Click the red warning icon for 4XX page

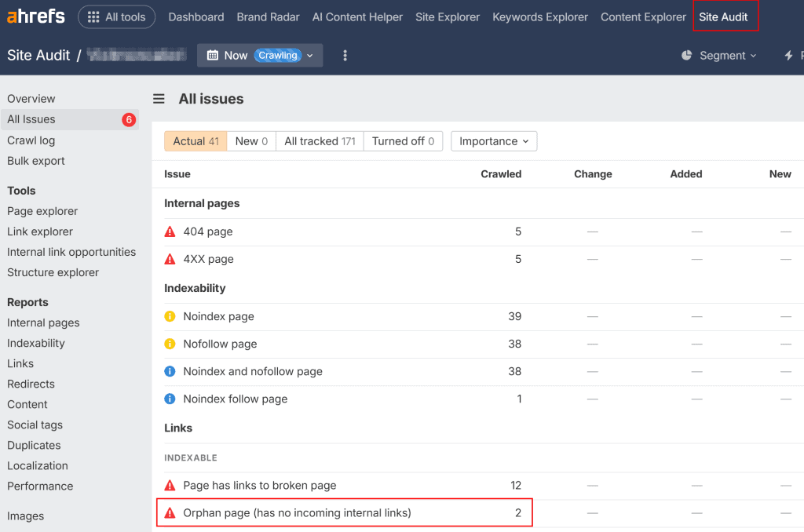[x=170, y=260]
